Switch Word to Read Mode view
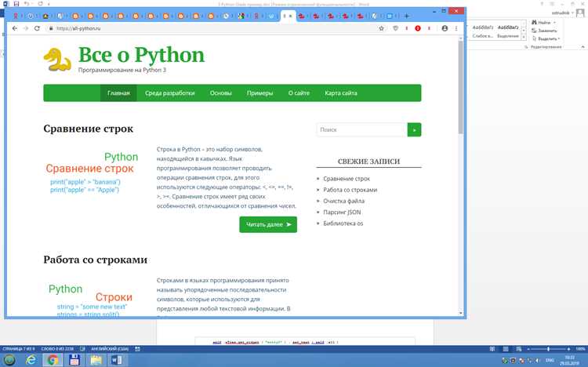Image resolution: width=588 pixels, height=367 pixels. [x=492, y=349]
